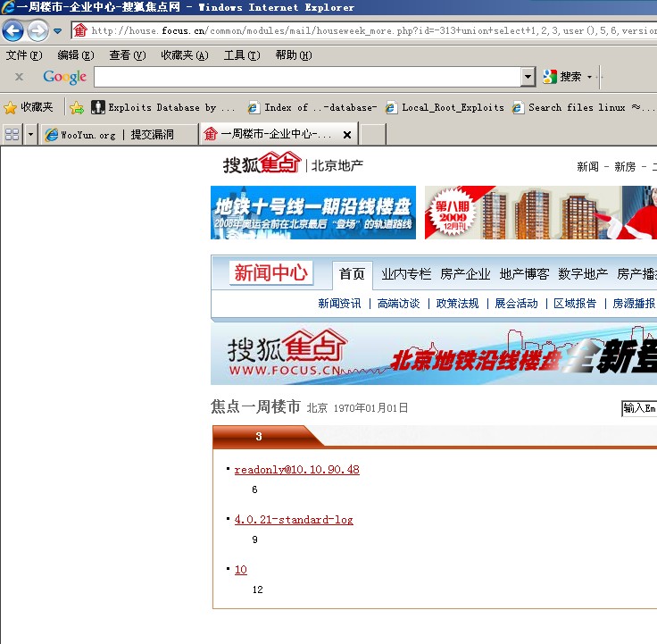Open the 新闻资讯 sub-navigation link

(x=339, y=304)
